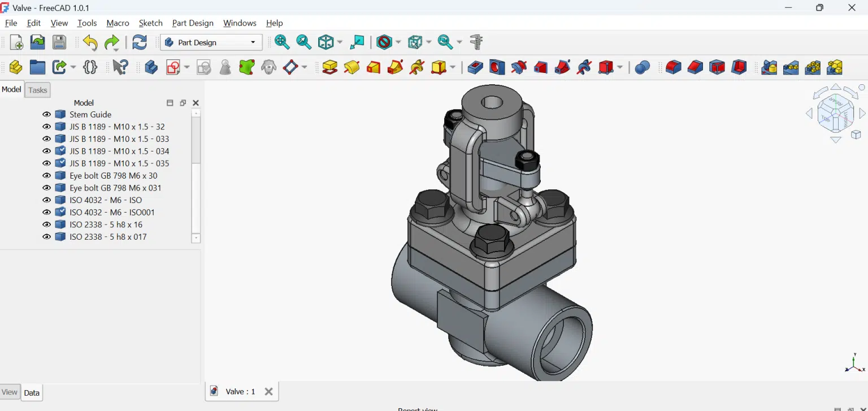The image size is (868, 411).
Task: Create a new sketch
Action: [173, 66]
